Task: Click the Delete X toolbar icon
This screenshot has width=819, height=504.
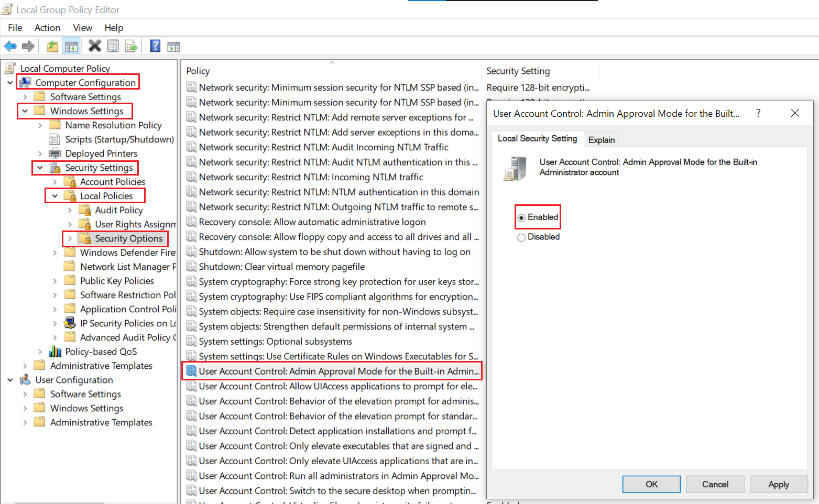Action: 95,46
